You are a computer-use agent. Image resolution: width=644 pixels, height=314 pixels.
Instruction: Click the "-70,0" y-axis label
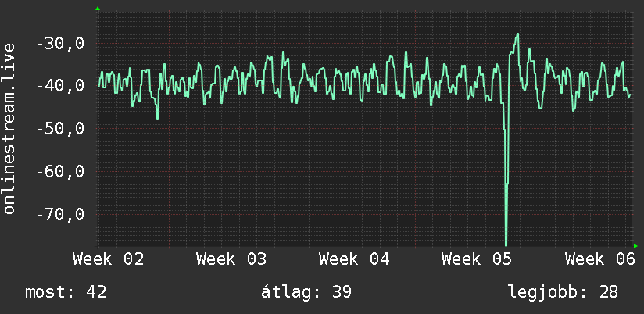(x=60, y=214)
